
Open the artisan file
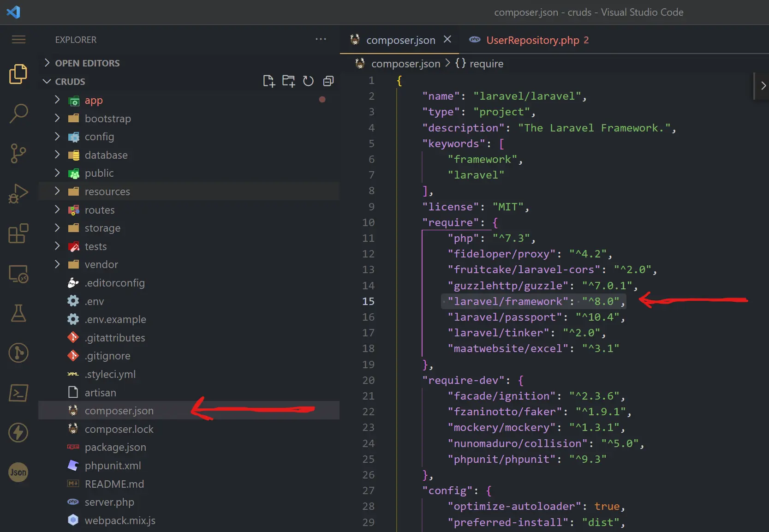[x=189, y=393]
